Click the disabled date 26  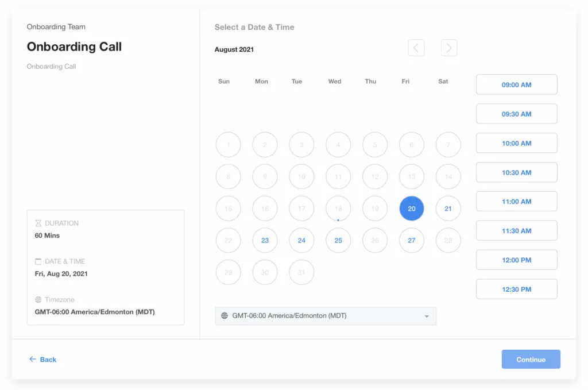pos(375,240)
